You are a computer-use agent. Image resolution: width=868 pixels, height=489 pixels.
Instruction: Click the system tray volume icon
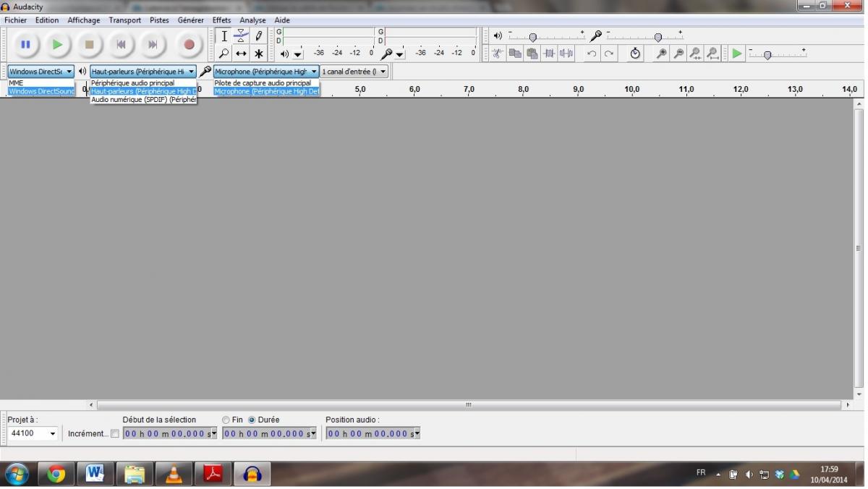[749, 475]
